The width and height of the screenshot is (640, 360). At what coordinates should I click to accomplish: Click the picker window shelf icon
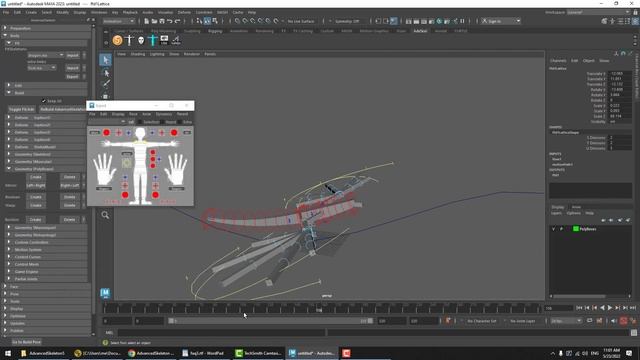coord(164,40)
